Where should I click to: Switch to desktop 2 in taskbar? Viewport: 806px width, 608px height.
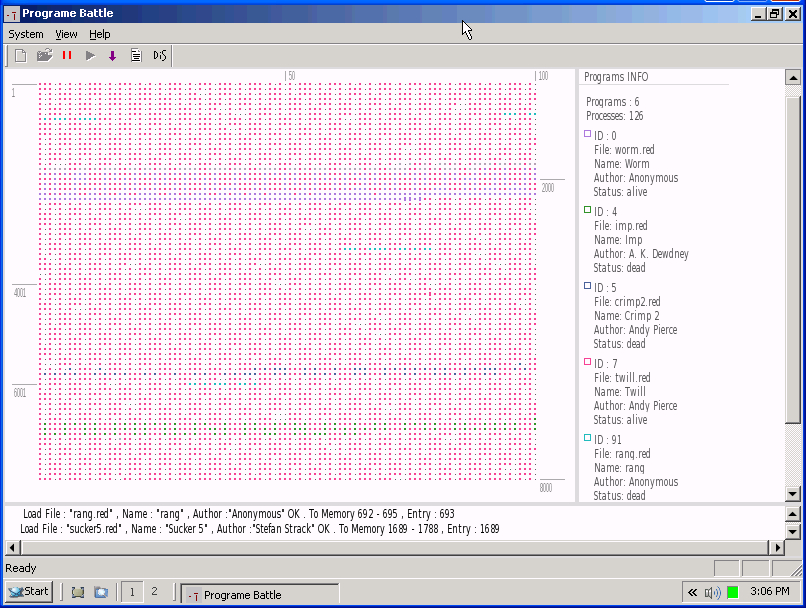[154, 592]
